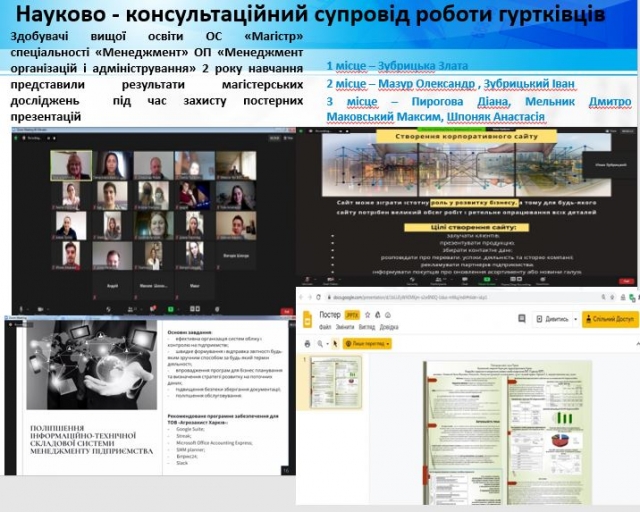Click red End button in left Zoom window
This screenshot has width=640, height=512.
pos(287,311)
